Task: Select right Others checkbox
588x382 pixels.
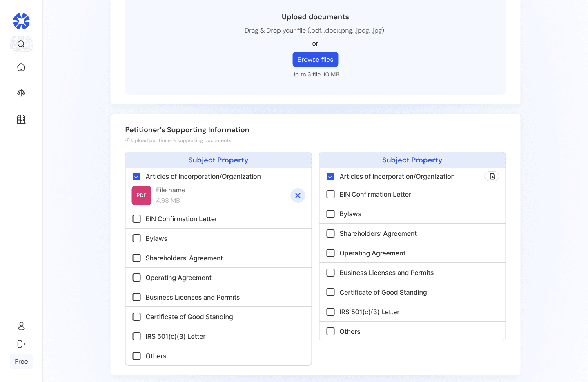Action: coord(331,331)
